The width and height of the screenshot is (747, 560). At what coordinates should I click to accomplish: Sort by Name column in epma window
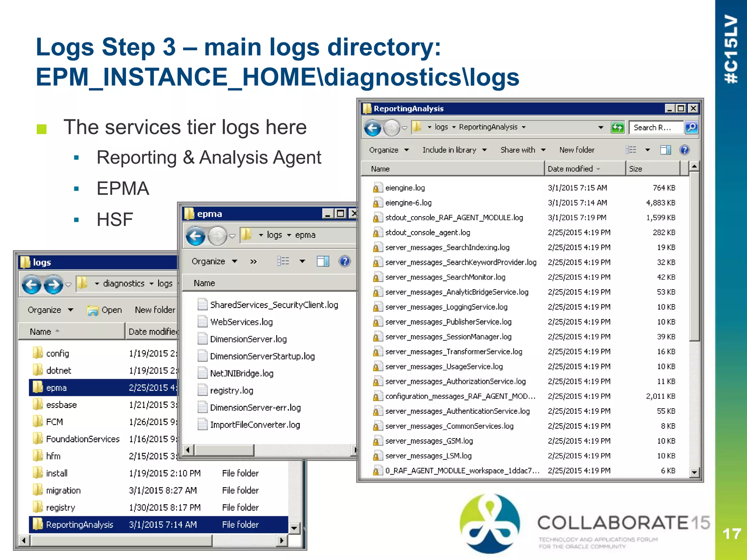[x=269, y=283]
